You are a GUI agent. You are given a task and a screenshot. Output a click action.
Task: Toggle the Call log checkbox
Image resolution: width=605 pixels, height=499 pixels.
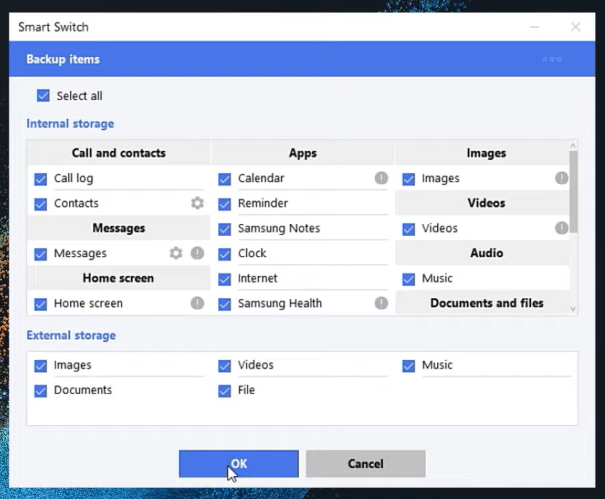pos(41,179)
